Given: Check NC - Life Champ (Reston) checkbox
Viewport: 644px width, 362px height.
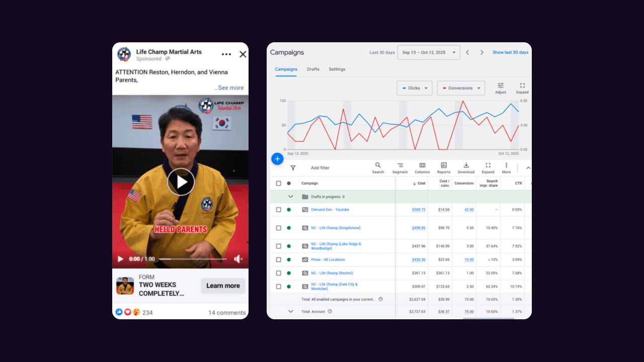Looking at the screenshot, I should [x=278, y=273].
